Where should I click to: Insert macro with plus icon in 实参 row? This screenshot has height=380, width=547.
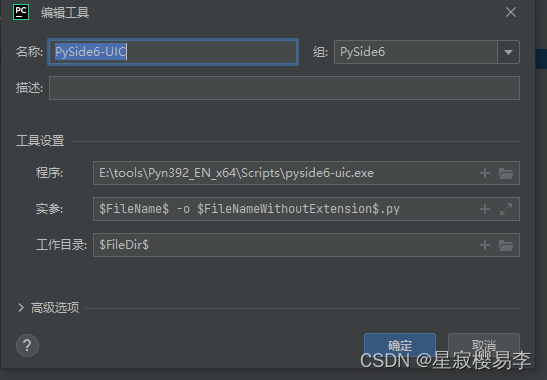485,209
